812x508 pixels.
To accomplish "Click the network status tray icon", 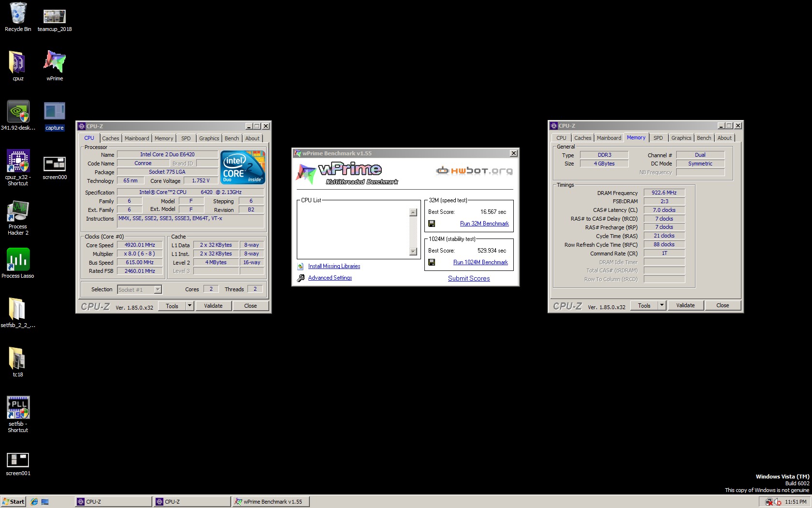I will [x=769, y=502].
